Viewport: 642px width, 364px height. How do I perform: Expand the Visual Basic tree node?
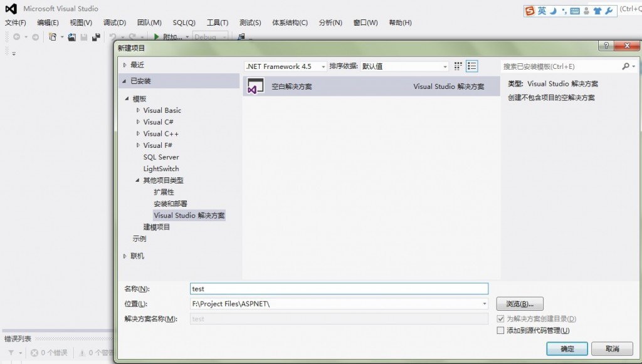(138, 110)
